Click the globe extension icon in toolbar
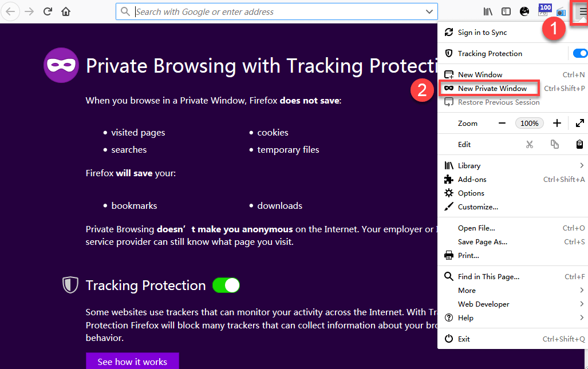 [x=524, y=11]
